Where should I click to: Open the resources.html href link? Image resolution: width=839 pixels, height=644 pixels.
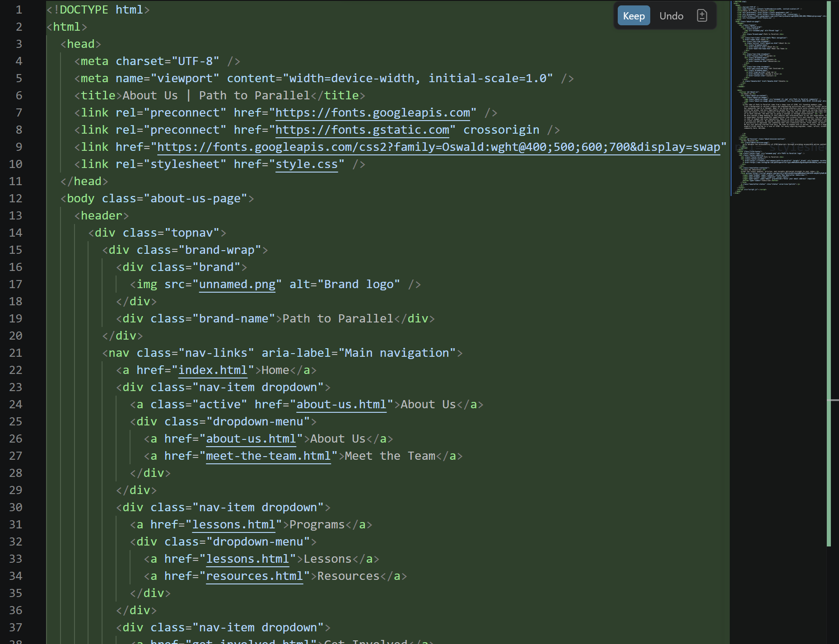254,576
